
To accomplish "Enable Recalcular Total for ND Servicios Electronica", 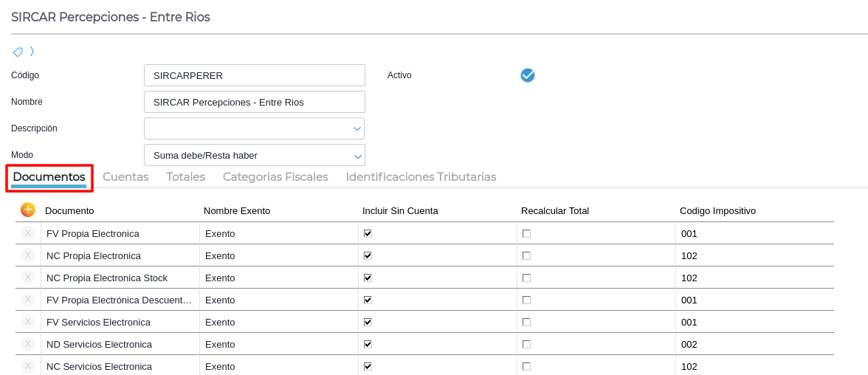I will tap(526, 344).
